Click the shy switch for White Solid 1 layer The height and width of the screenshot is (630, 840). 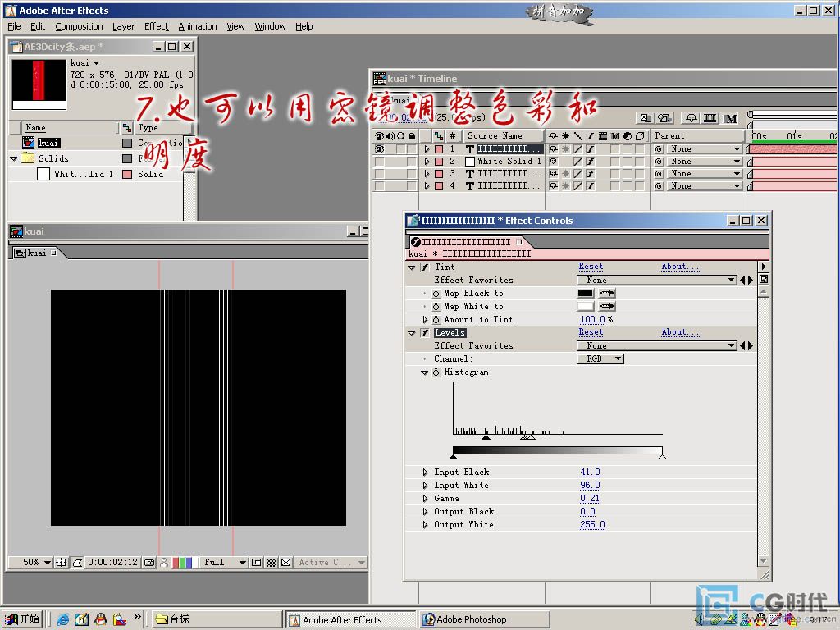(554, 162)
